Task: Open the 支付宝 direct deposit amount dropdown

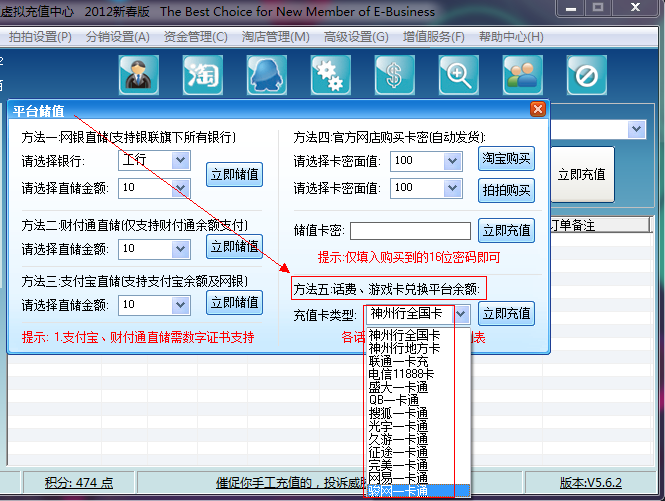Action: point(180,305)
